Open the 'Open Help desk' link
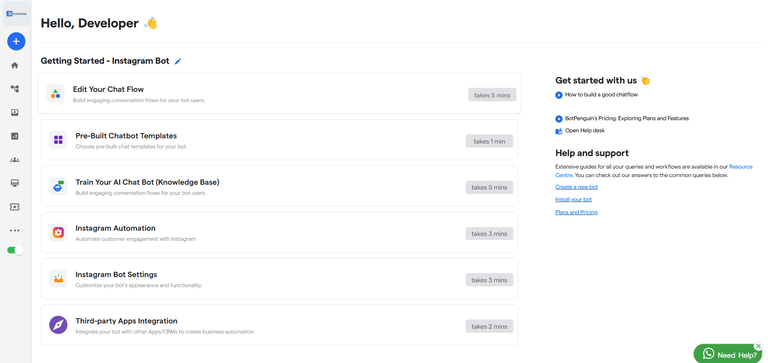Viewport: 768px width, 363px height. tap(585, 131)
